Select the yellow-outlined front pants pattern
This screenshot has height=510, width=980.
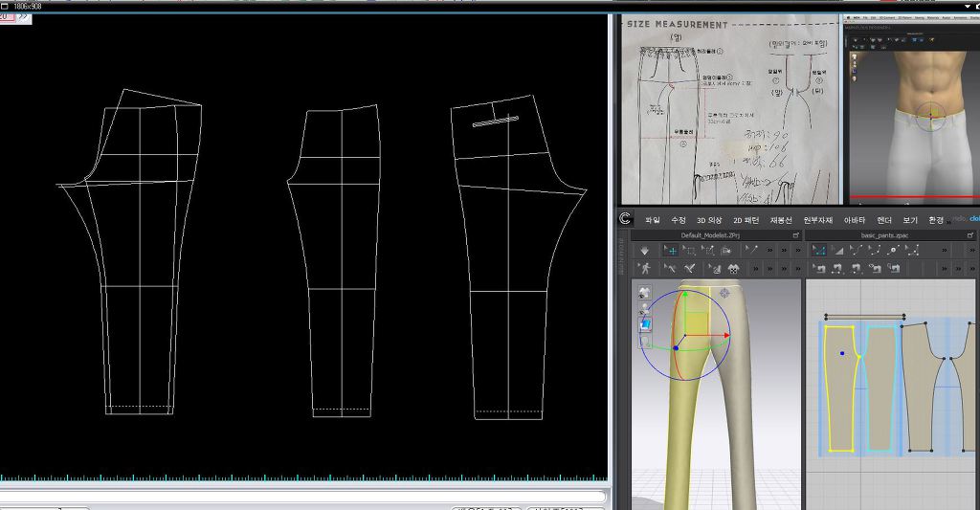(840, 388)
